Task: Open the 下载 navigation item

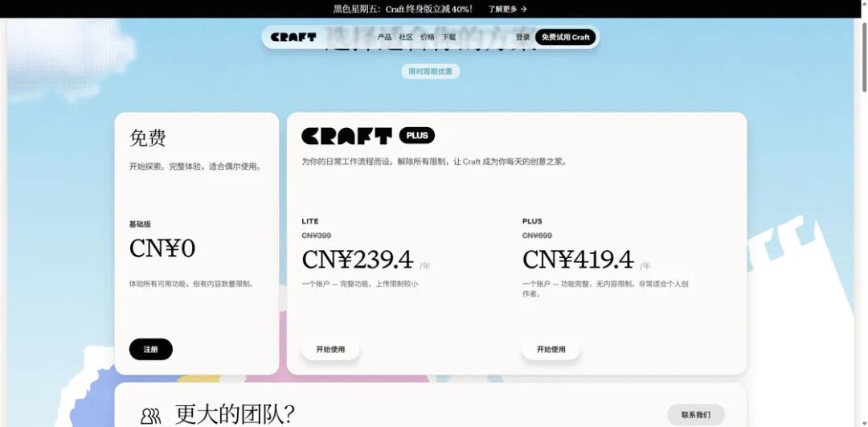Action: tap(449, 37)
